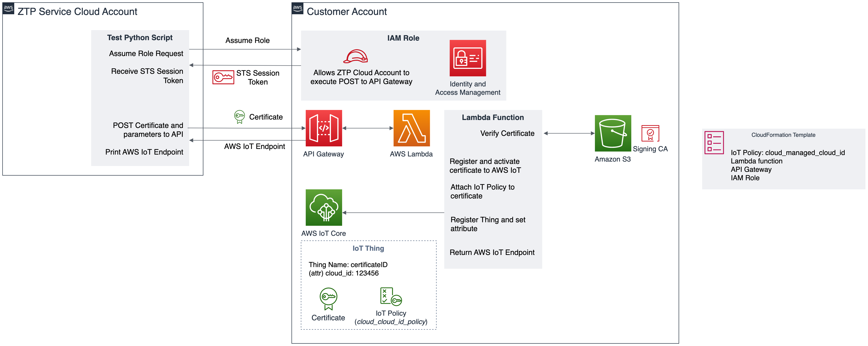Select the red IAM Role hard hat icon
Screen dimensions: 868x346
click(355, 56)
